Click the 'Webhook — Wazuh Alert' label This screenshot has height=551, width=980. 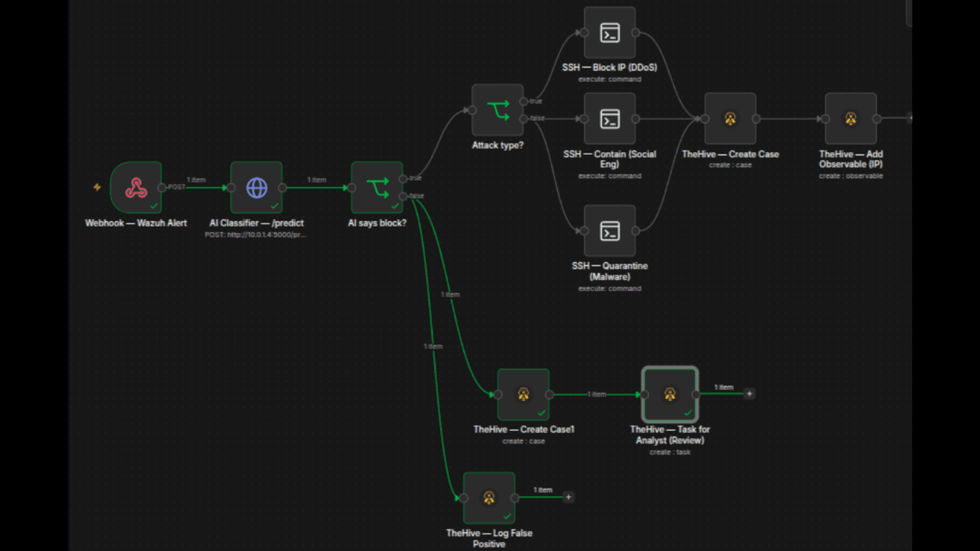click(136, 223)
